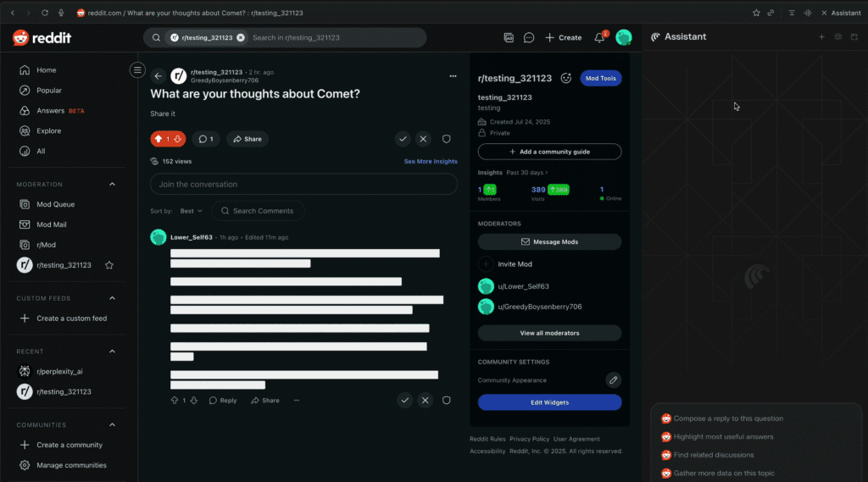
Task: Focus the Join the conversation field
Action: click(304, 185)
